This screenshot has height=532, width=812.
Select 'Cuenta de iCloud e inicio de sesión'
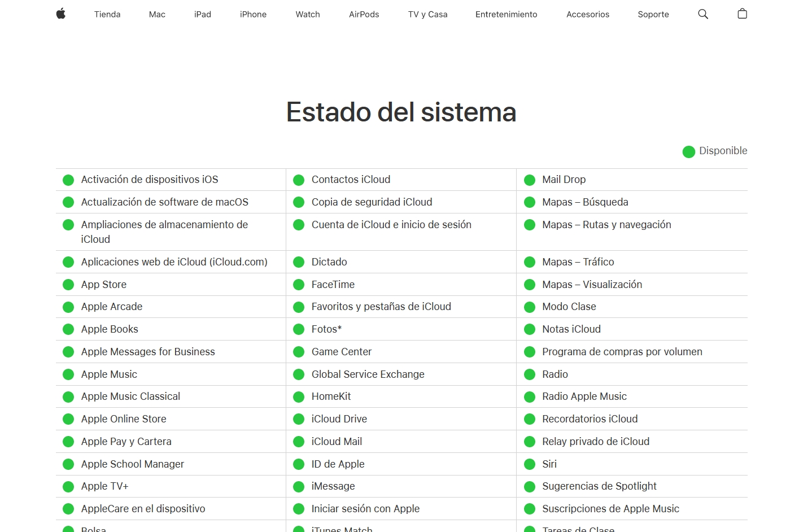coord(391,225)
